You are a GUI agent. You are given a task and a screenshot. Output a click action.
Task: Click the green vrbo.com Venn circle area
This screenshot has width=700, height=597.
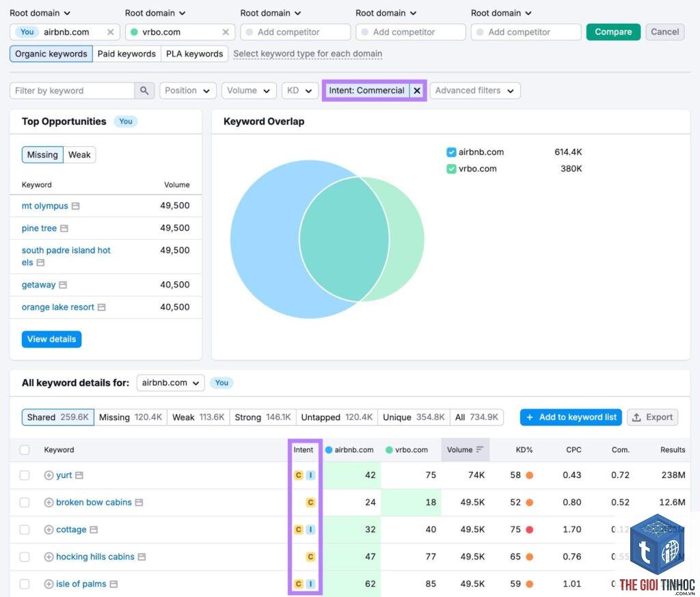pyautogui.click(x=406, y=240)
